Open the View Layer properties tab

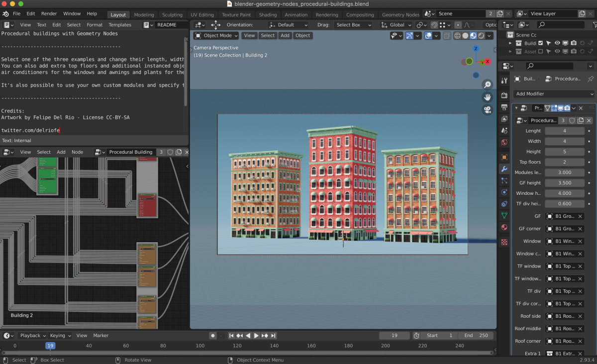[x=504, y=119]
